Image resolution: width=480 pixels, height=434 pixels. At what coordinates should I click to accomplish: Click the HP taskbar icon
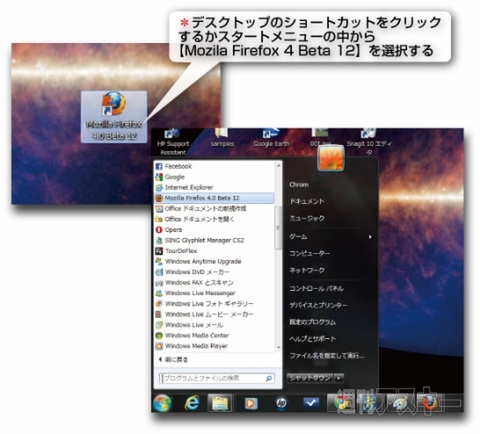(282, 403)
